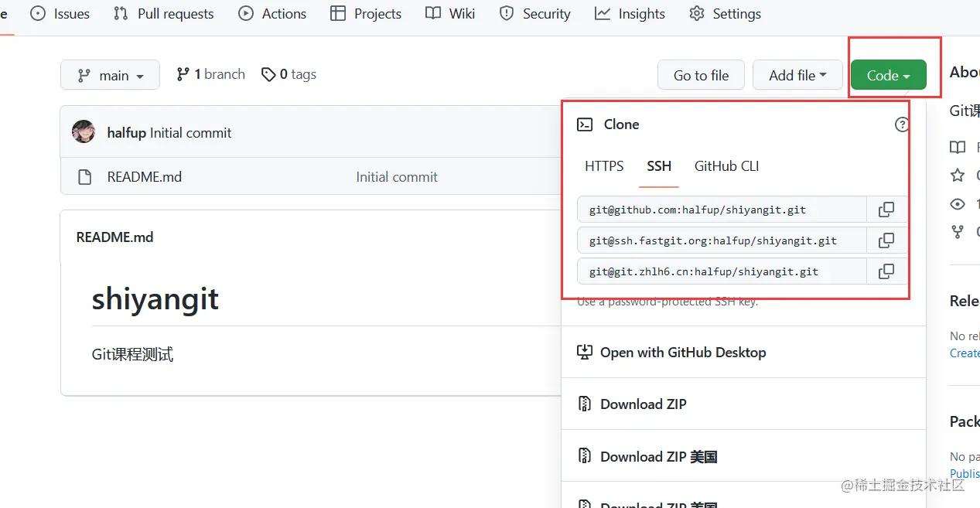
Task: Copy the git.zhlh6.cn SSH URL
Action: [886, 271]
